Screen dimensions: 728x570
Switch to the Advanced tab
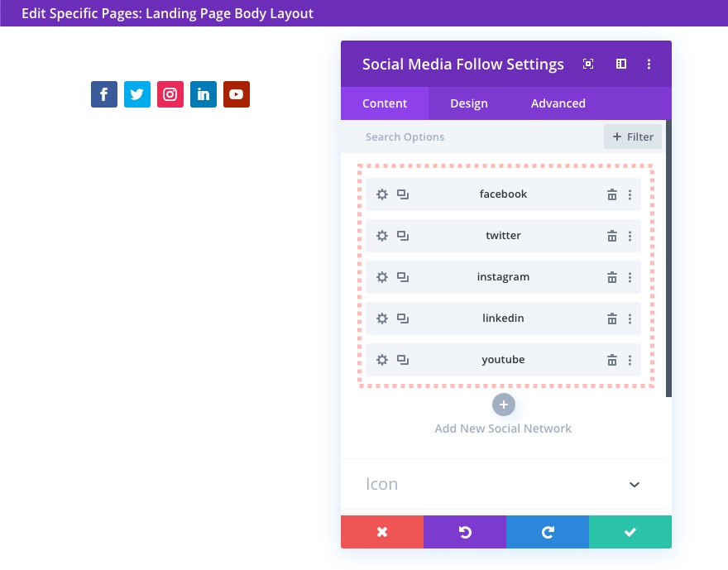(x=558, y=103)
